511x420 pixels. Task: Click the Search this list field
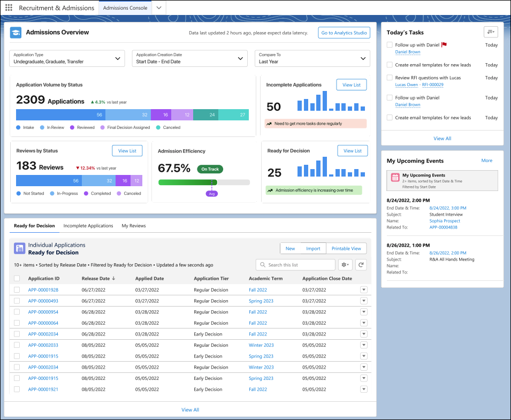pos(296,265)
